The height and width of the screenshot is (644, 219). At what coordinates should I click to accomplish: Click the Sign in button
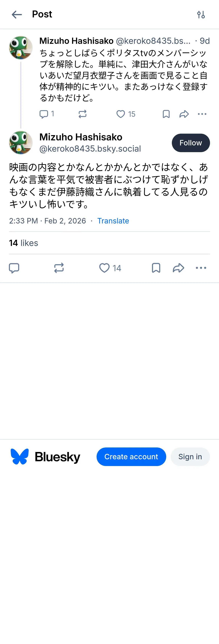pos(190,456)
